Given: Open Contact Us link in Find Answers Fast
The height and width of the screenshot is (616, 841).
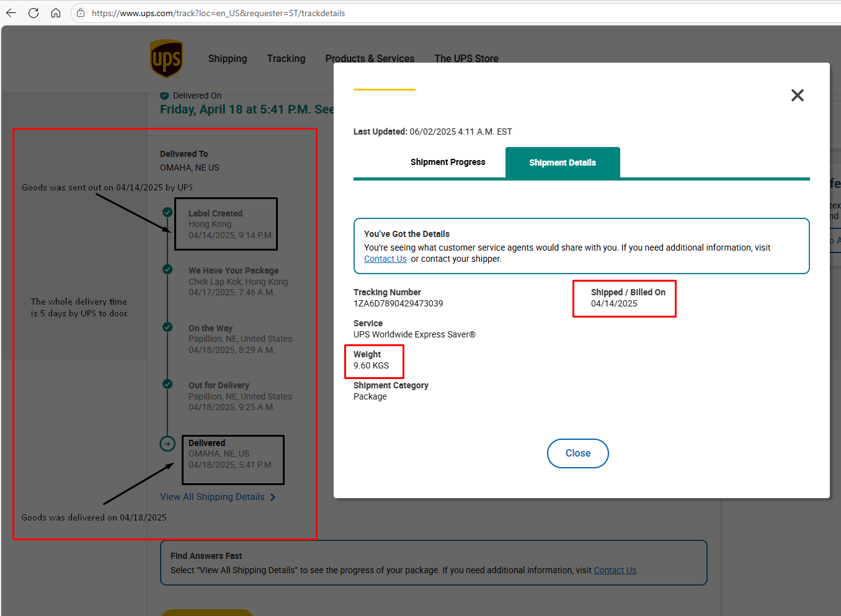Looking at the screenshot, I should (x=615, y=570).
